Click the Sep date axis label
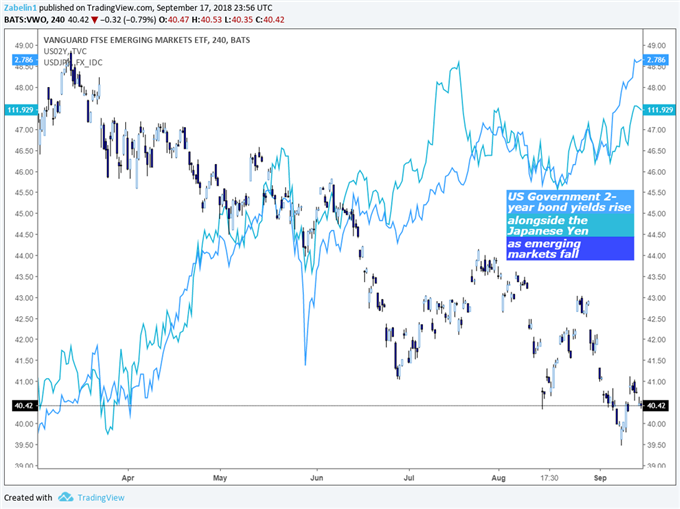 600,478
